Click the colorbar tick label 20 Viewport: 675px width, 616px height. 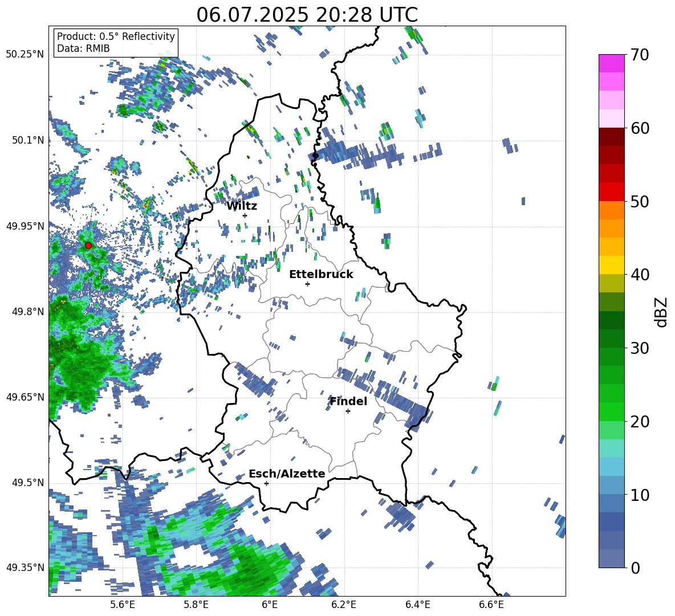point(640,422)
